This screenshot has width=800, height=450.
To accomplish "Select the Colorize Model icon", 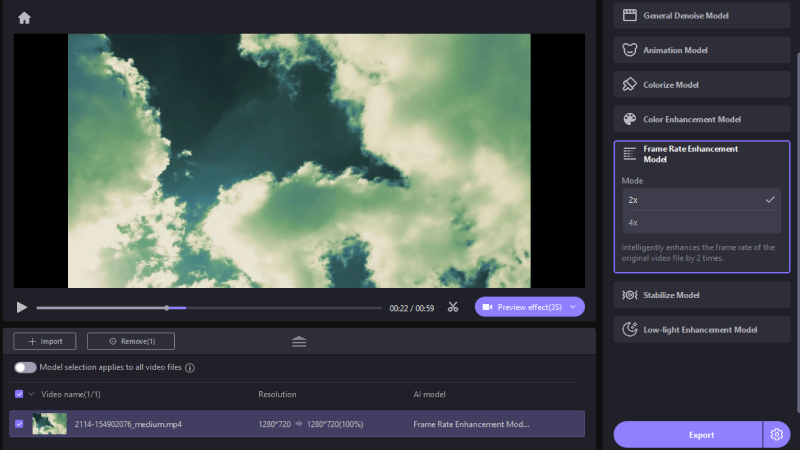I will pos(630,85).
